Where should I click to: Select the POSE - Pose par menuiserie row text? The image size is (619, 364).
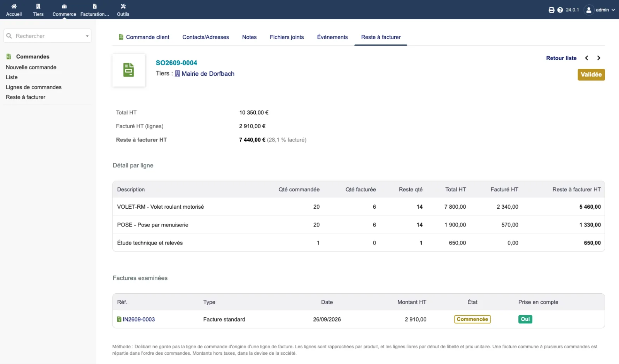coord(152,225)
